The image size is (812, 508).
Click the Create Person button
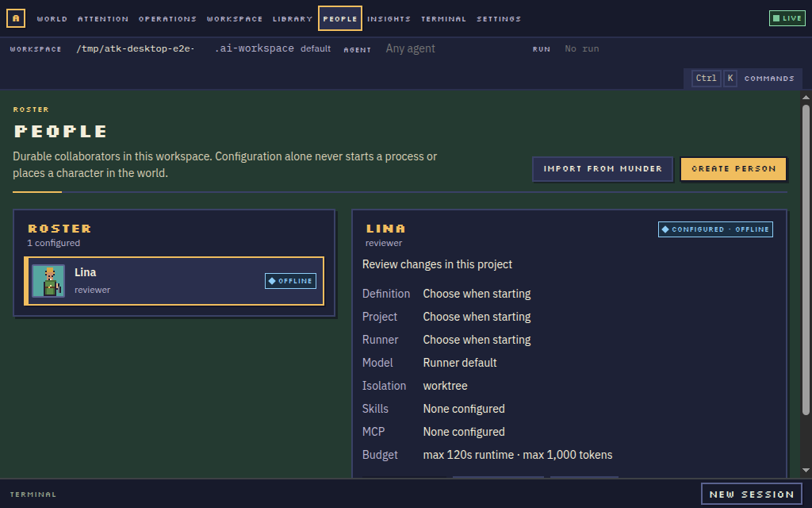[x=733, y=169]
